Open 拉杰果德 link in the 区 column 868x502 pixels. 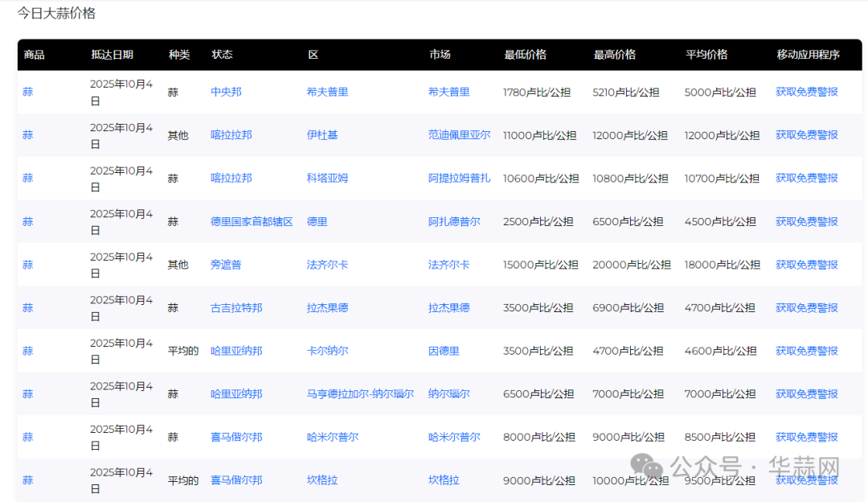(x=327, y=308)
